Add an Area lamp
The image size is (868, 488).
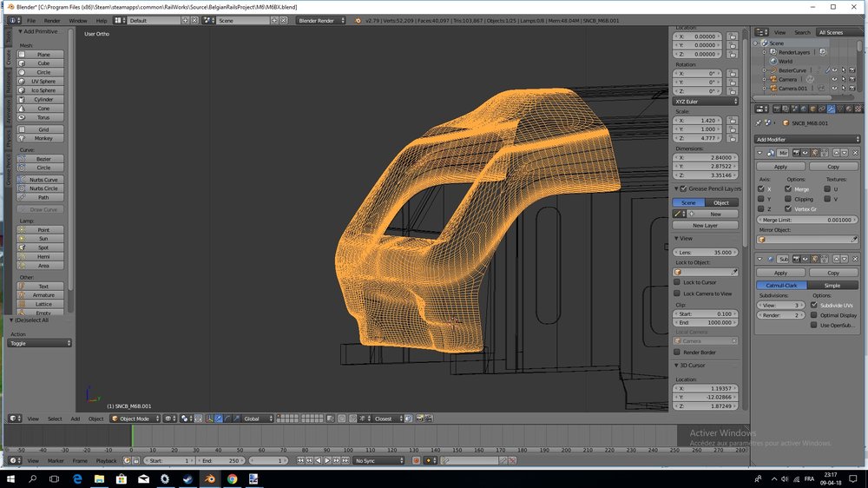pos(40,266)
